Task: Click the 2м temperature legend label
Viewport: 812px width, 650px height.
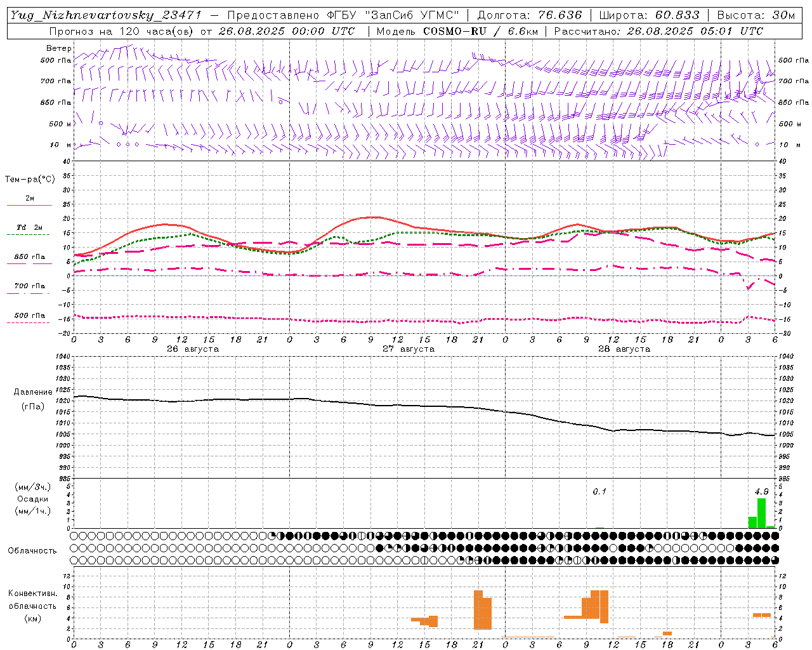Action: [30, 199]
